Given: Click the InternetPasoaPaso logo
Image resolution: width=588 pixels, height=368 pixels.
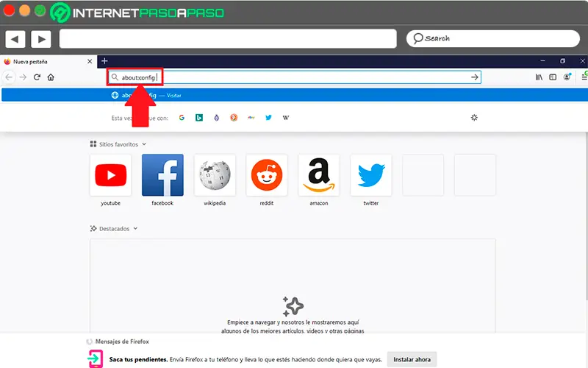Looking at the screenshot, I should point(137,13).
